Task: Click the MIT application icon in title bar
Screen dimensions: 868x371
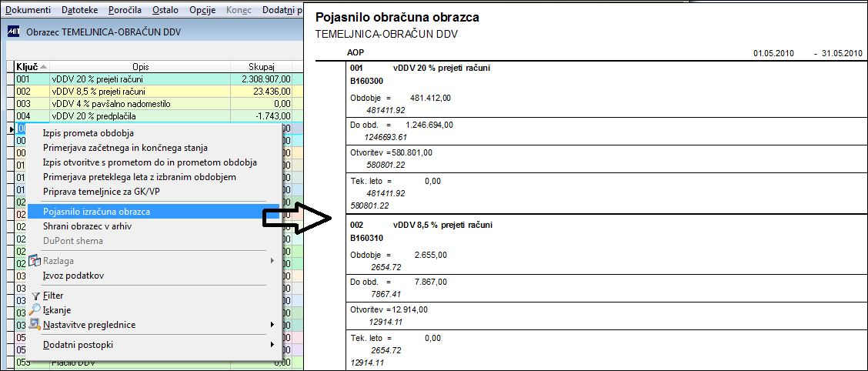Action: point(13,32)
